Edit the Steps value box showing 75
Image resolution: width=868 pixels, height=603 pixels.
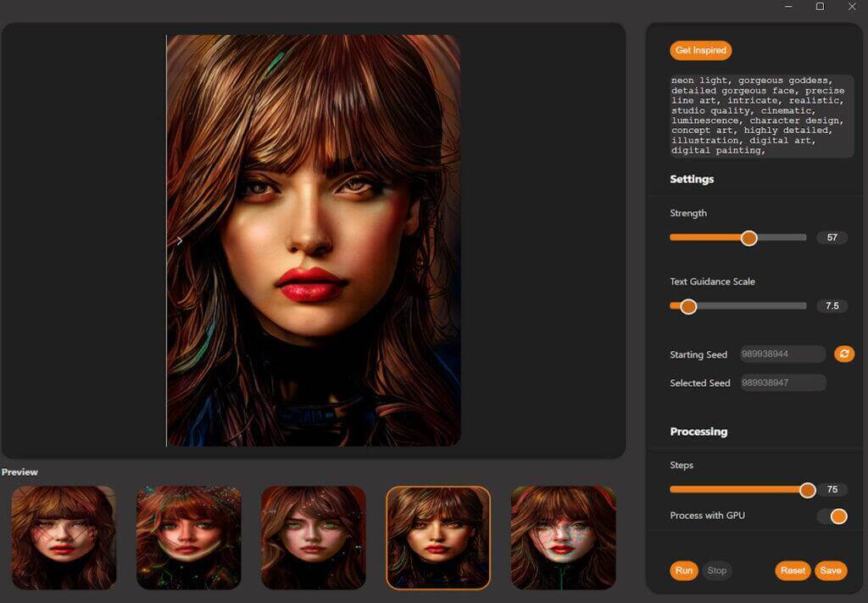(x=832, y=489)
